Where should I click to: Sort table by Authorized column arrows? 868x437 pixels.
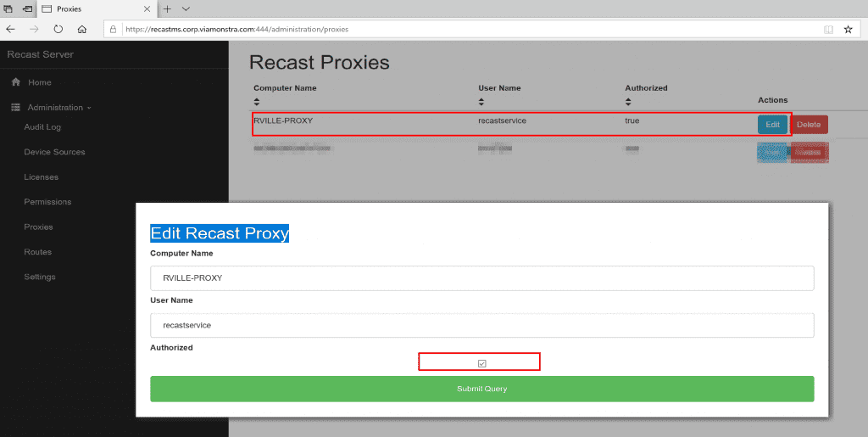point(629,102)
